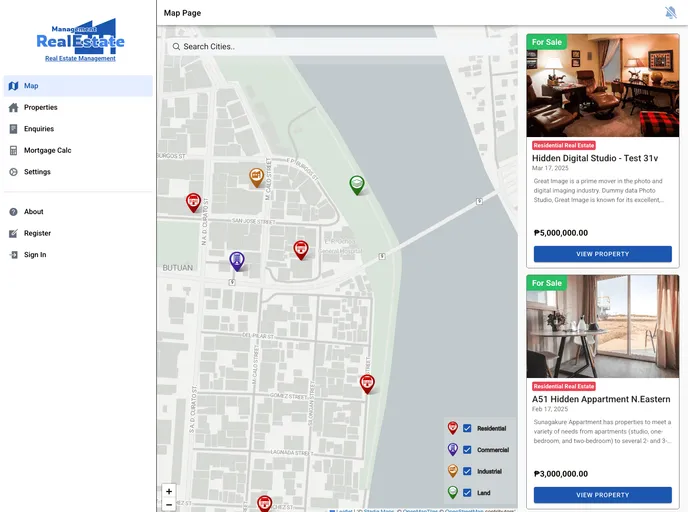Select red residential marker near N A.D. Curato St
Screen dimensions: 688x512
194,202
